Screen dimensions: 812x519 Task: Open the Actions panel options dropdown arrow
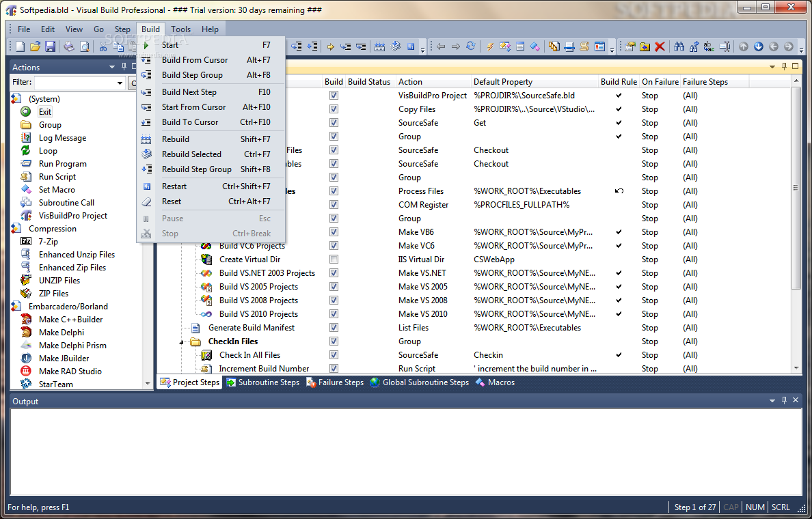[112, 67]
